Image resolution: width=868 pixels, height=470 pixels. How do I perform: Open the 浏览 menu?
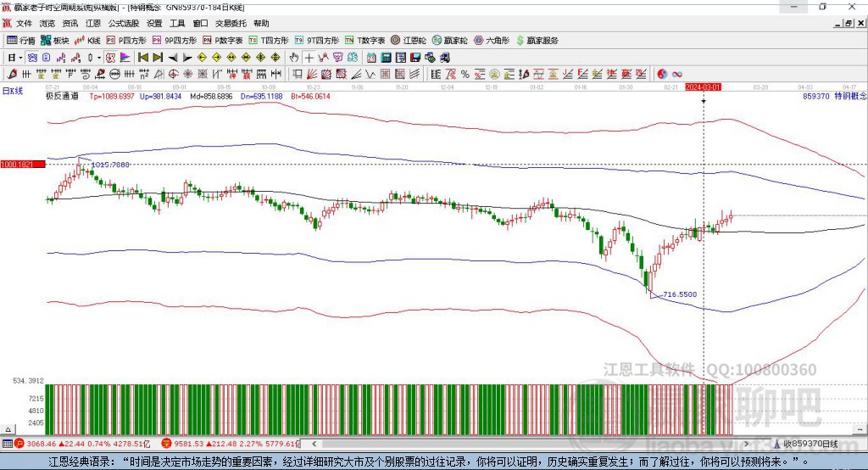point(47,23)
